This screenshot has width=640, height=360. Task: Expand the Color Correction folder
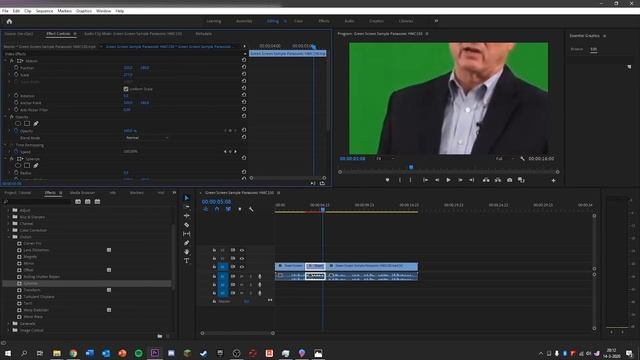coord(9,230)
